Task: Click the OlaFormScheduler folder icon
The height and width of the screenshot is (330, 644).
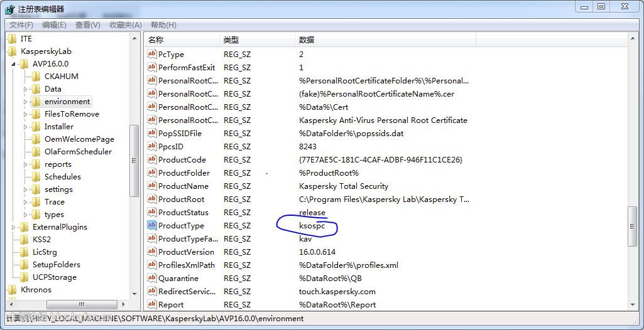Action: click(36, 152)
